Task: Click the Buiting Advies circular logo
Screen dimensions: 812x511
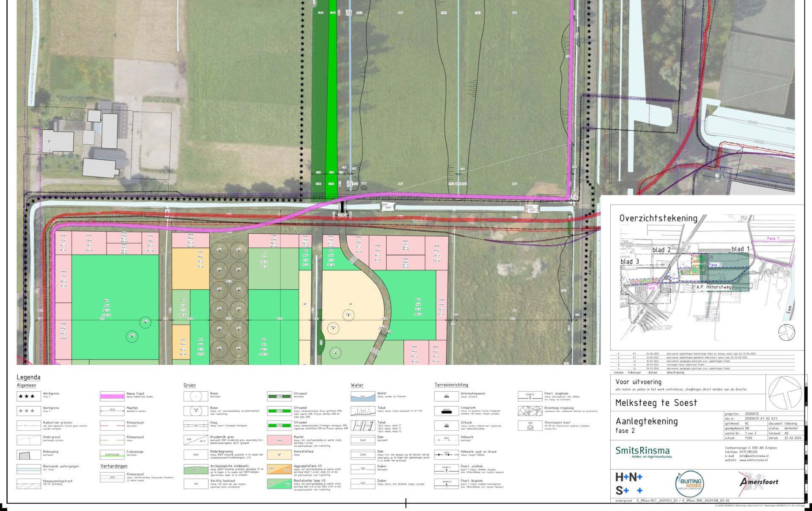Action: [x=690, y=484]
